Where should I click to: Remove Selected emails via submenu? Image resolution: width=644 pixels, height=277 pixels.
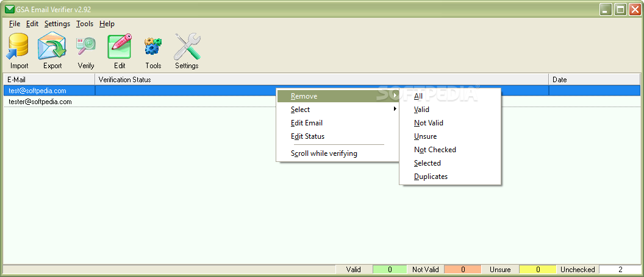(450, 163)
